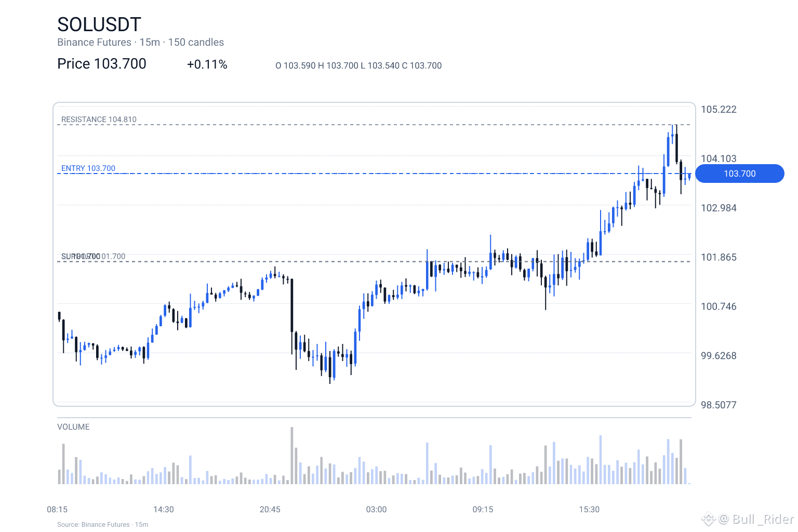Click the blue 103.700 current price pill

click(x=739, y=174)
